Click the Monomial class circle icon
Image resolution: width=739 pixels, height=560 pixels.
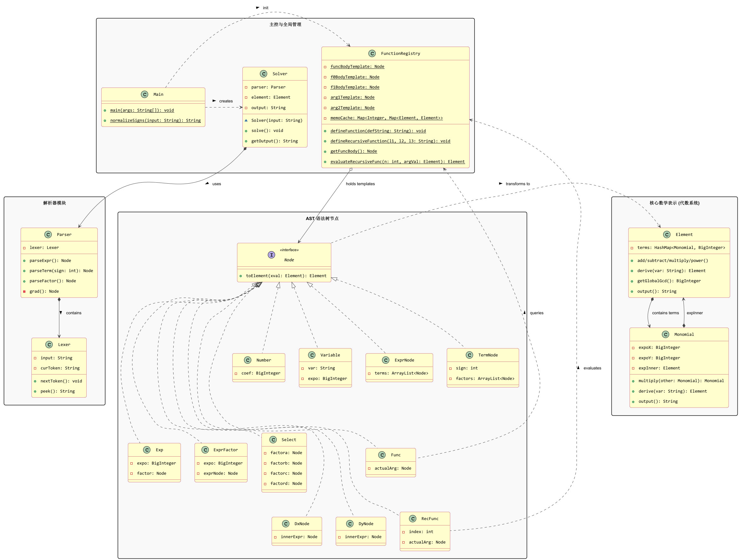point(665,334)
